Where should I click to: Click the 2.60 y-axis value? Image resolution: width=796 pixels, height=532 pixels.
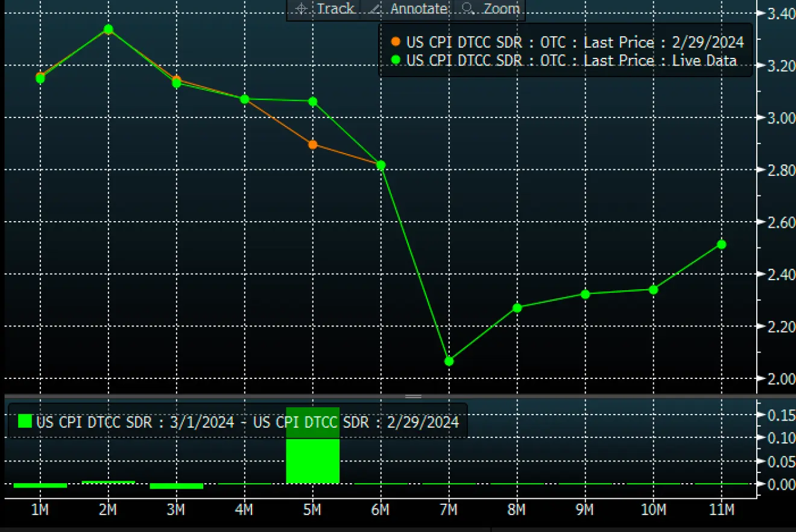[x=782, y=222]
